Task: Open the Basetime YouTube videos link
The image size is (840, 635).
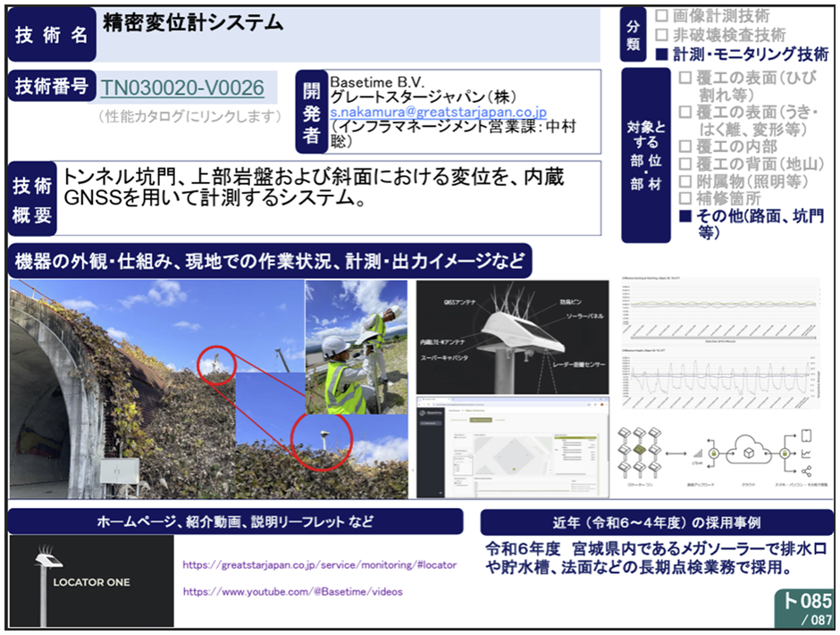Action: pyautogui.click(x=292, y=592)
